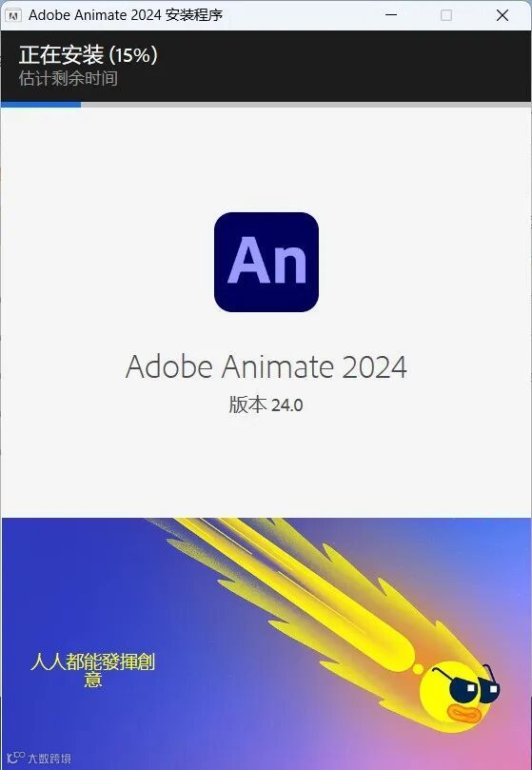Click the 正在安装 (15%) status heading
532x770 pixels.
tap(89, 54)
